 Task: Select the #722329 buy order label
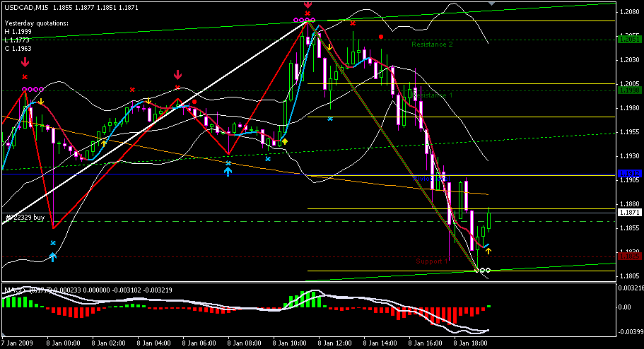coord(25,218)
